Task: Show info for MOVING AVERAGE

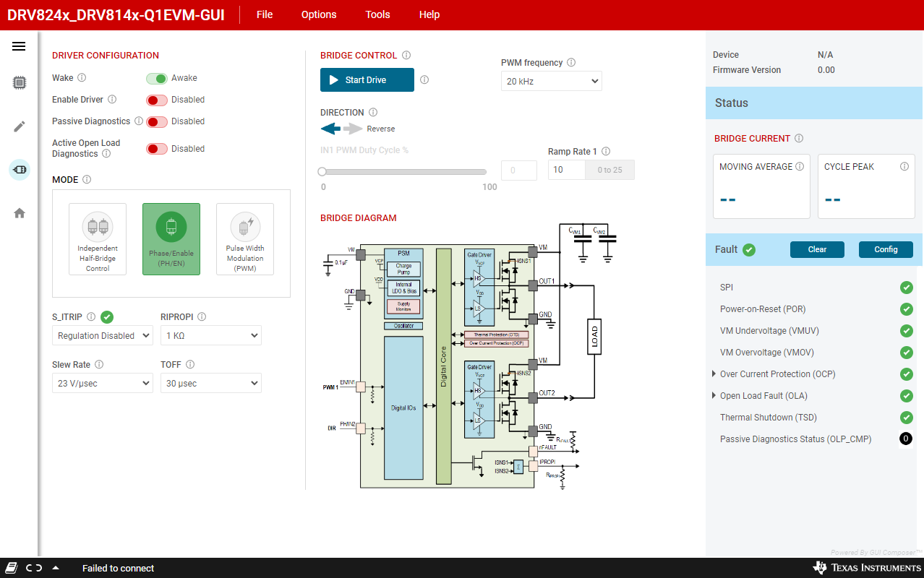Action: [x=800, y=167]
